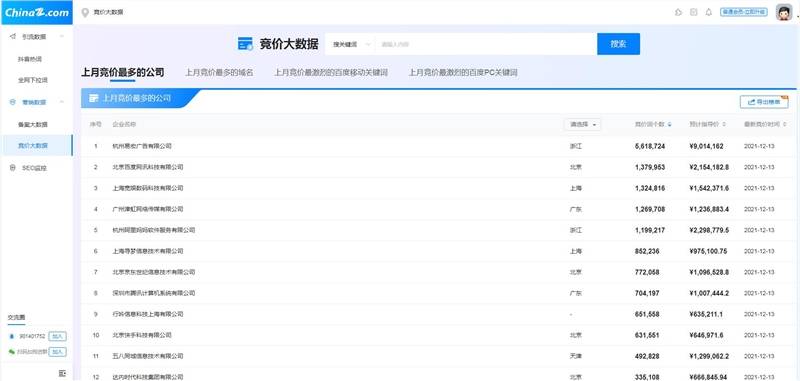Click the blue 搜索 search button

tap(618, 44)
